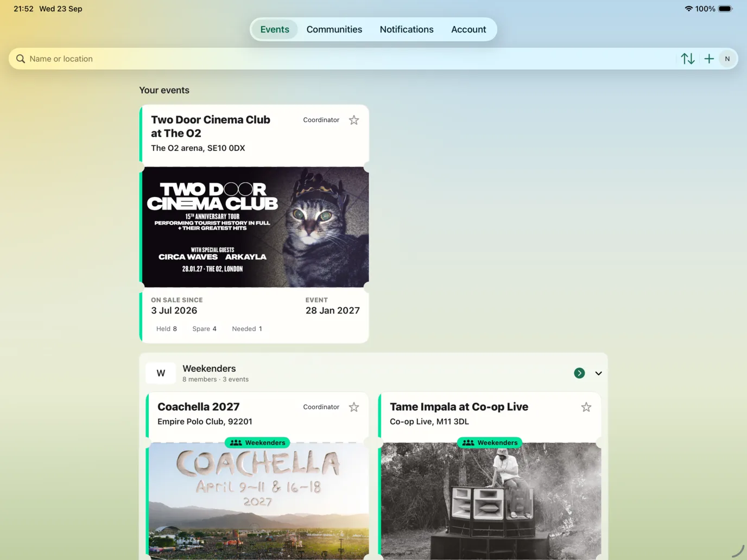Star the Coachella 2027 event

[354, 407]
